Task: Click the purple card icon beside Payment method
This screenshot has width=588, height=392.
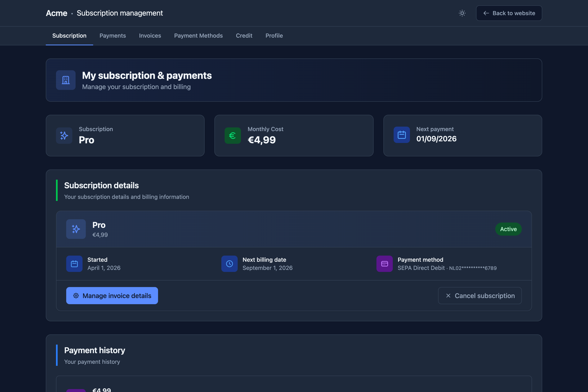Action: (384, 264)
